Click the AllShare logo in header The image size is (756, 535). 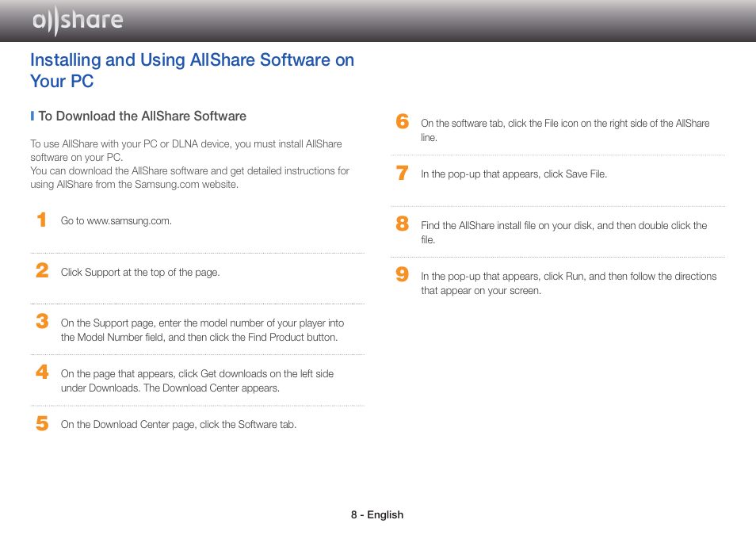78,21
